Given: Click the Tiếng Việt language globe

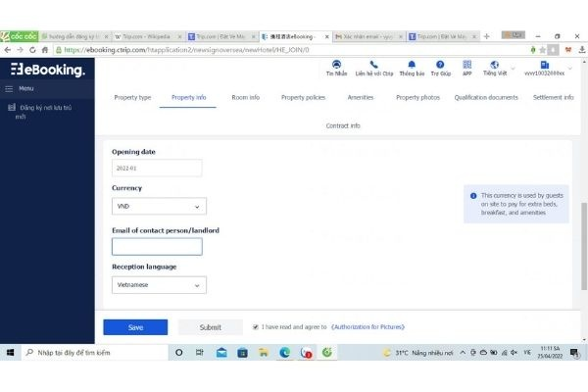Looking at the screenshot, I should 494,65.
